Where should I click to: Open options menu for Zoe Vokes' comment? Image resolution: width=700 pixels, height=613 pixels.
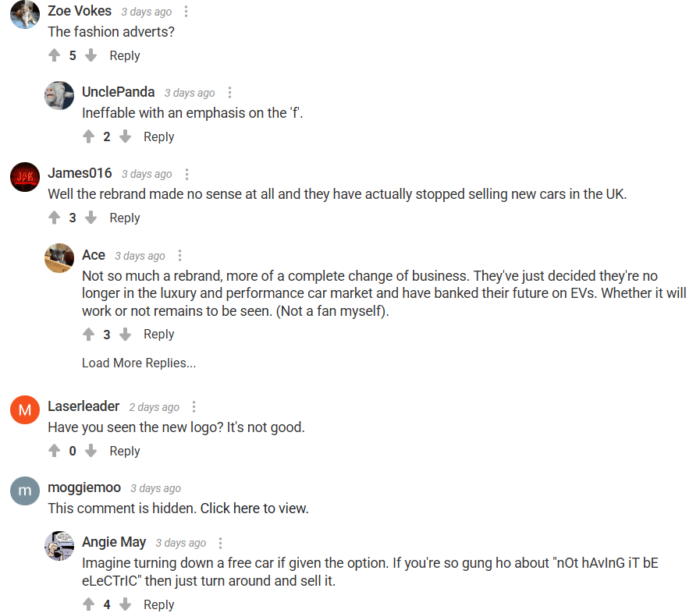[186, 12]
